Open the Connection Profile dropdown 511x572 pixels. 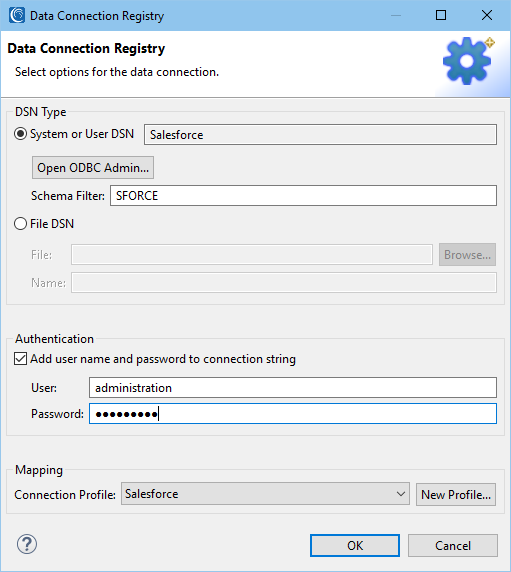(x=265, y=494)
